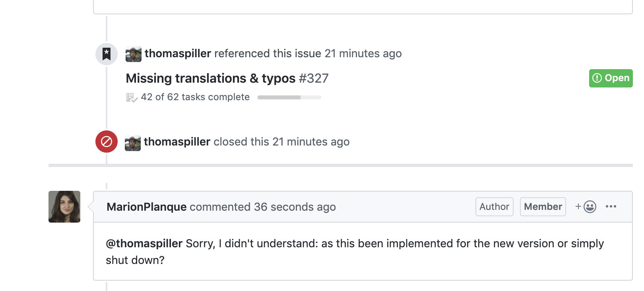
Task: Click MarionPlanque's username in the comment header
Action: (x=146, y=206)
